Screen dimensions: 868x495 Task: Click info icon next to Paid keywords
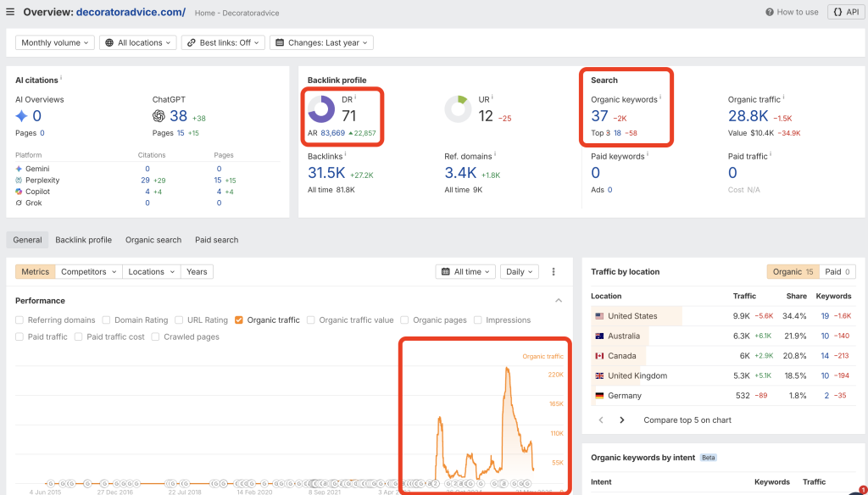tap(648, 154)
